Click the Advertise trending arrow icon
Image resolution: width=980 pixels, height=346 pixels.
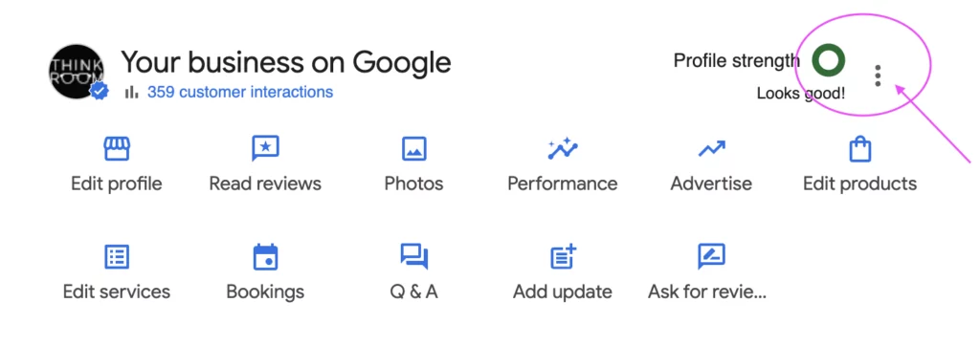[x=711, y=149]
